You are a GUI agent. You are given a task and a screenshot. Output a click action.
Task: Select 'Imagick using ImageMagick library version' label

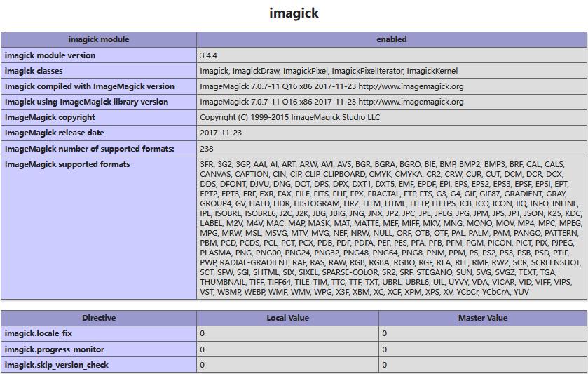click(x=87, y=102)
